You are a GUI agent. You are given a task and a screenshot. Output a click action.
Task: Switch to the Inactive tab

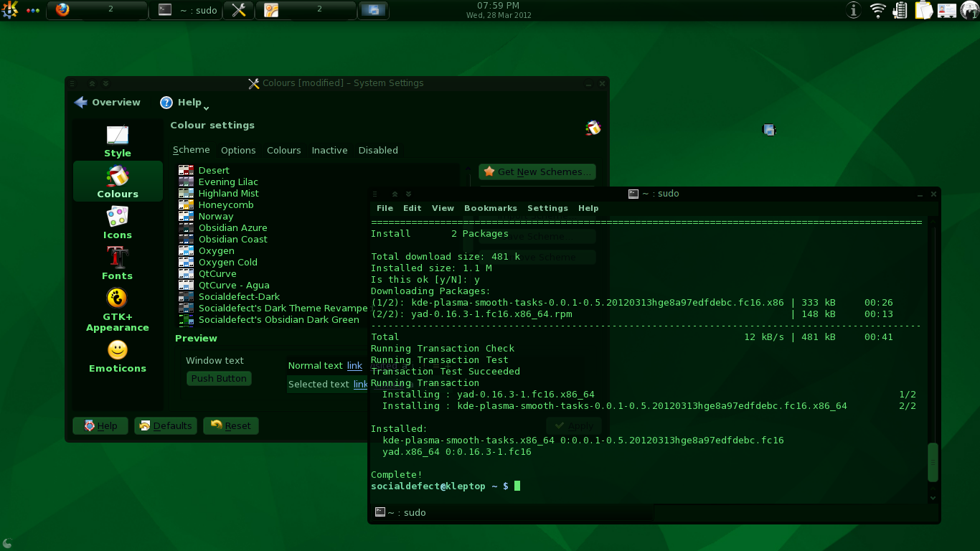click(329, 150)
